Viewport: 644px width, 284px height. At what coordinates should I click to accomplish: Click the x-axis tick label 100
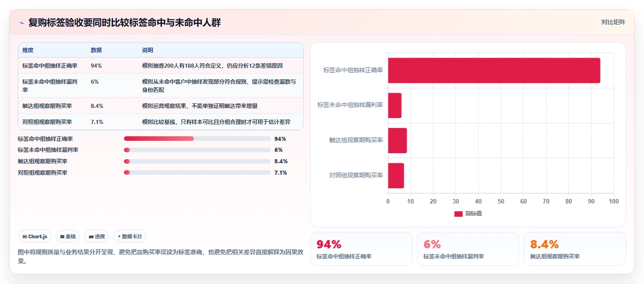pyautogui.click(x=614, y=201)
